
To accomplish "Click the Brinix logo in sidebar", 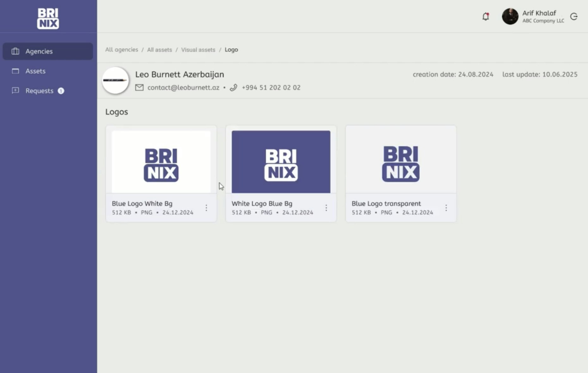I will tap(48, 19).
